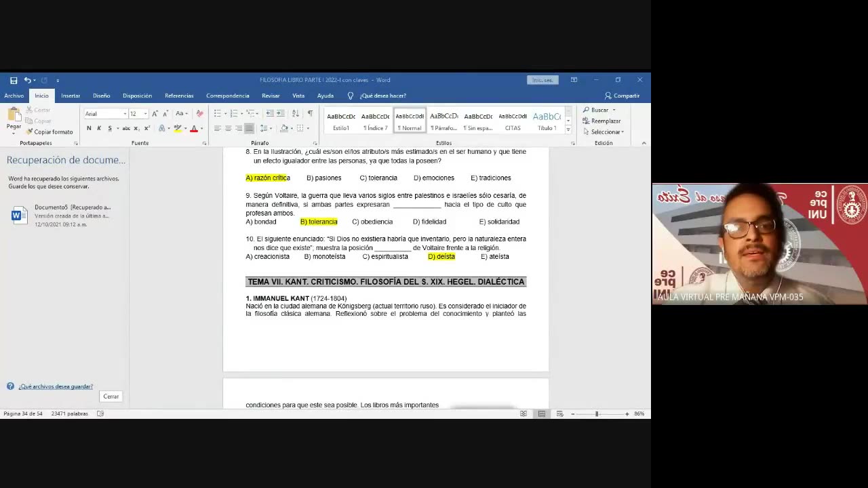Collapse the ribbon with the chevron arrow
The height and width of the screenshot is (488, 868).
(x=644, y=143)
